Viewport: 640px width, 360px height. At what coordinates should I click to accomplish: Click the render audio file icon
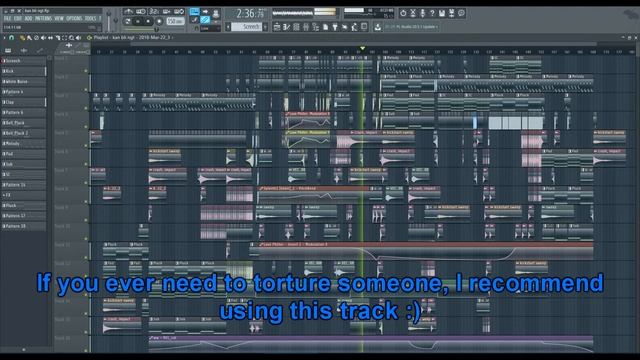point(451,13)
